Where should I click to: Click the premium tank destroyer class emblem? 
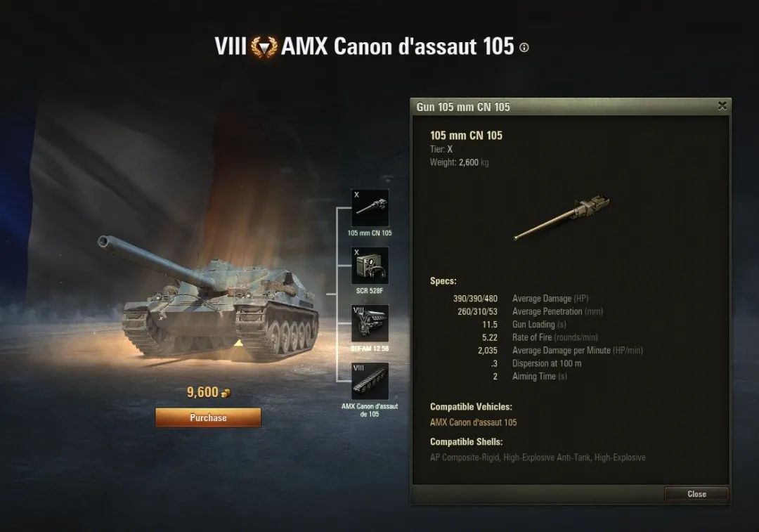click(264, 47)
